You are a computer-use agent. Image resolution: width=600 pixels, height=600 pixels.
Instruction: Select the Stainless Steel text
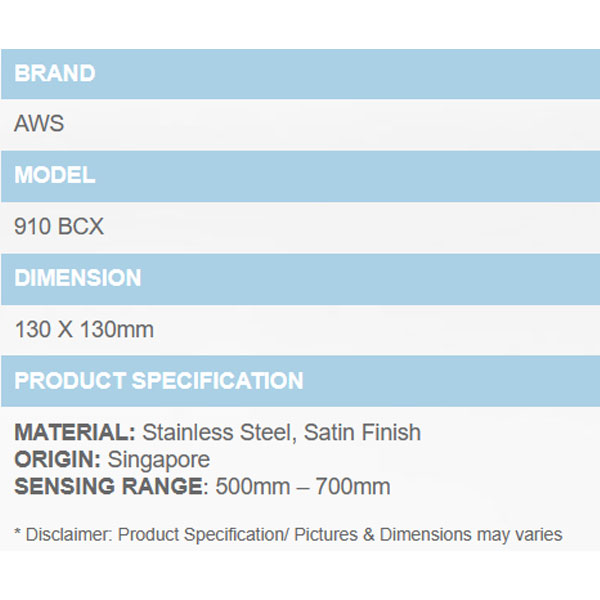click(x=218, y=433)
